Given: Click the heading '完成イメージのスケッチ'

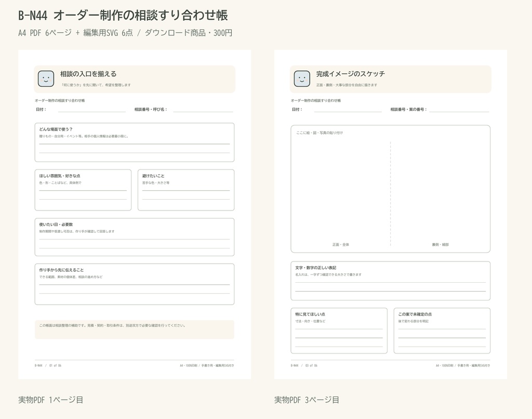Looking at the screenshot, I should point(351,74).
